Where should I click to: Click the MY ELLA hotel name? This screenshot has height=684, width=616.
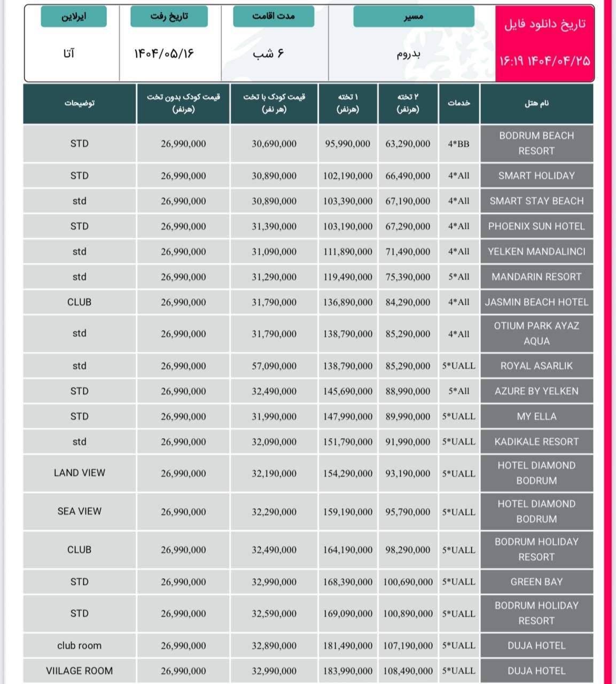point(536,417)
